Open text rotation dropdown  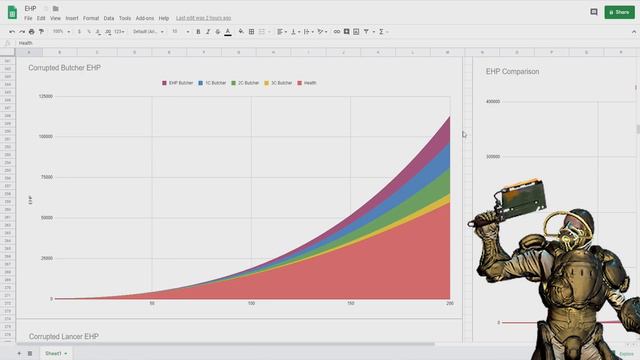point(322,31)
